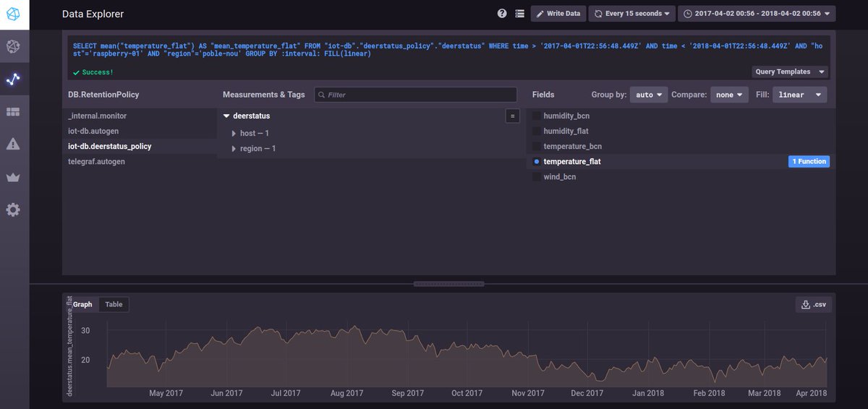The width and height of the screenshot is (868, 409).
Task: Open the Query Templates dropdown
Action: 791,72
